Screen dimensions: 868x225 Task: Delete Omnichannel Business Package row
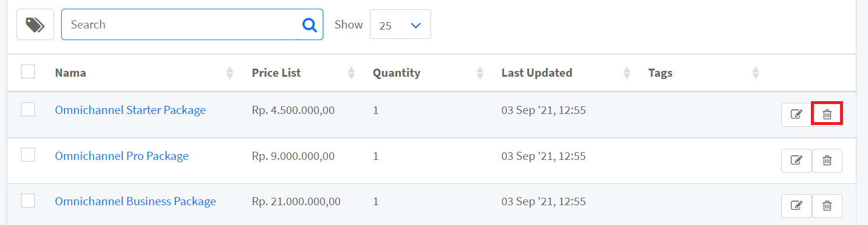tap(827, 206)
